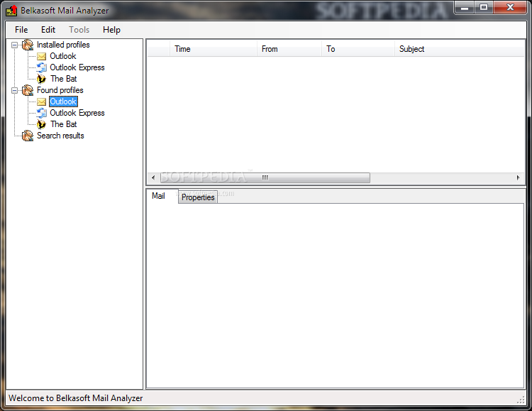Click the Installed profiles kangaroo icon
This screenshot has width=532, height=411.
tap(28, 45)
